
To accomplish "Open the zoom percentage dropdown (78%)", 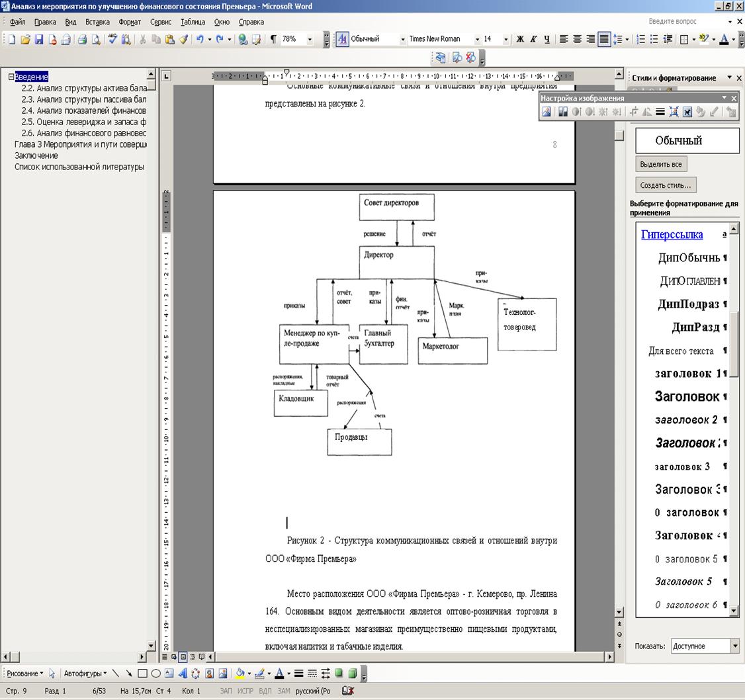I will pos(309,40).
